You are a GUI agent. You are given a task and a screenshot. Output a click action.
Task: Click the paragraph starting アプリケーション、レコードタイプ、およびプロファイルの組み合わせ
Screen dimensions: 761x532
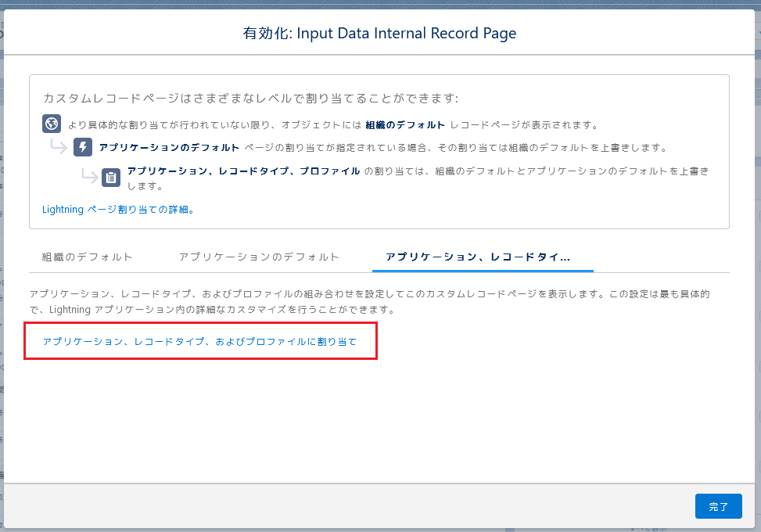(x=370, y=301)
